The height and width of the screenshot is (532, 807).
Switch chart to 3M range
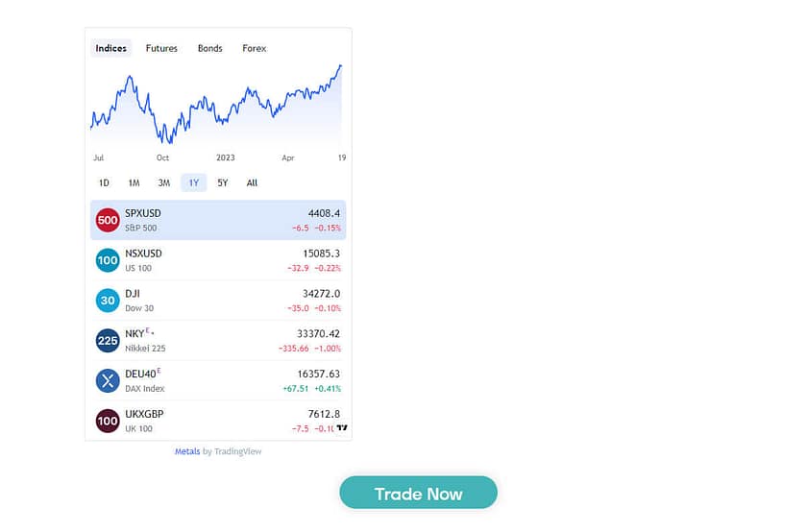click(x=163, y=182)
